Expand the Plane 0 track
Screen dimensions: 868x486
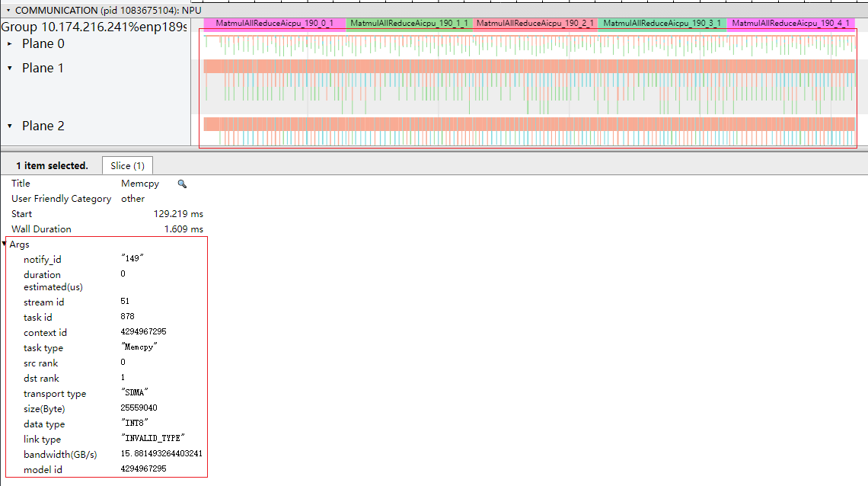(9, 43)
